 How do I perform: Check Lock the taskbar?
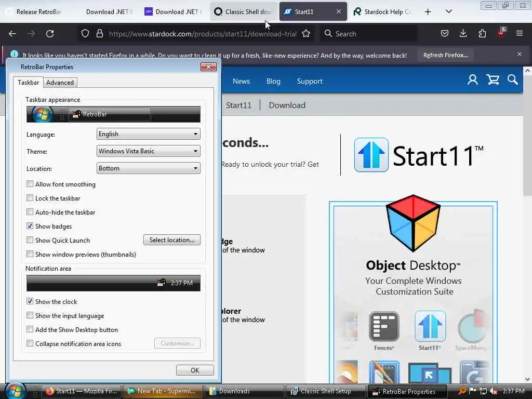(x=30, y=198)
